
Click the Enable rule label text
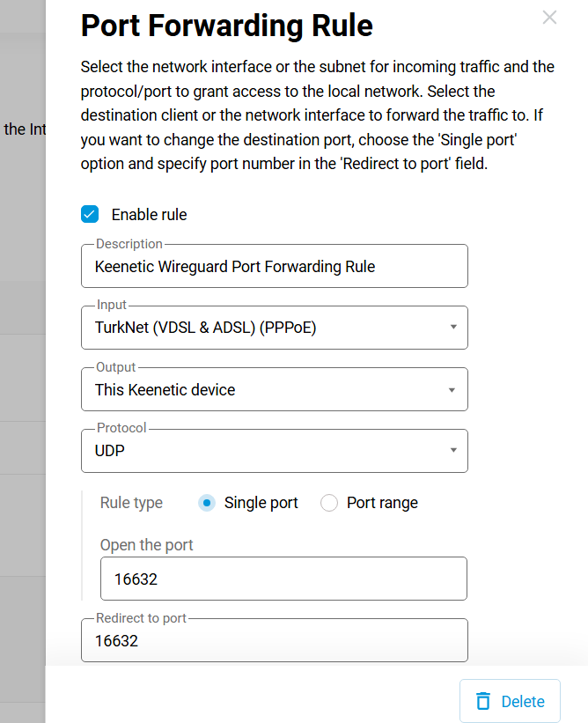coord(150,215)
